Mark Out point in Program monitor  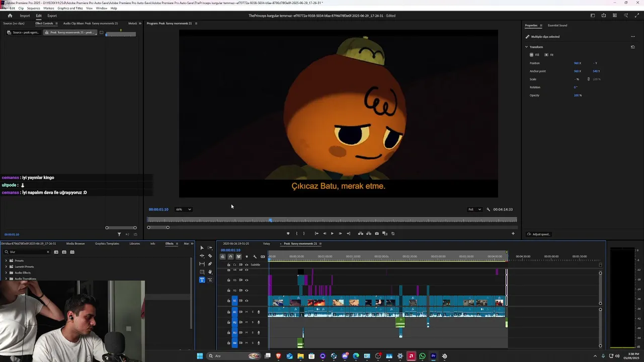pyautogui.click(x=304, y=233)
